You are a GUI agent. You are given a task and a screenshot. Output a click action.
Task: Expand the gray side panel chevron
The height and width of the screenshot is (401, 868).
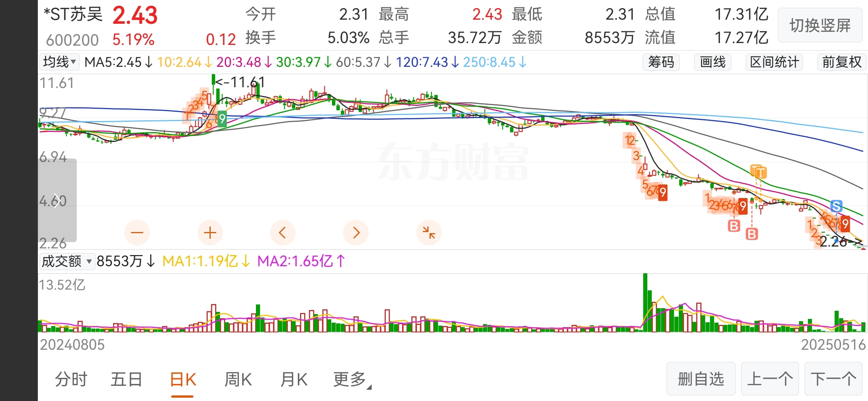coord(57,200)
